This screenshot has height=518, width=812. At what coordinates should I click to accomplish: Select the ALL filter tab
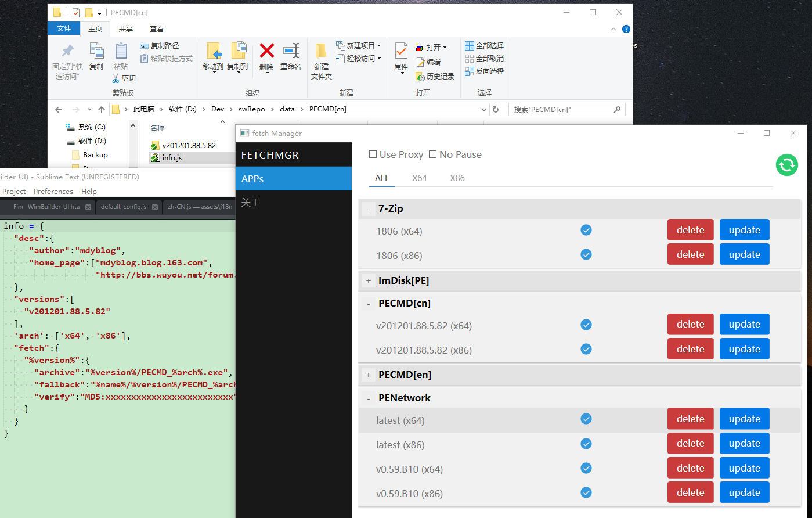[382, 178]
